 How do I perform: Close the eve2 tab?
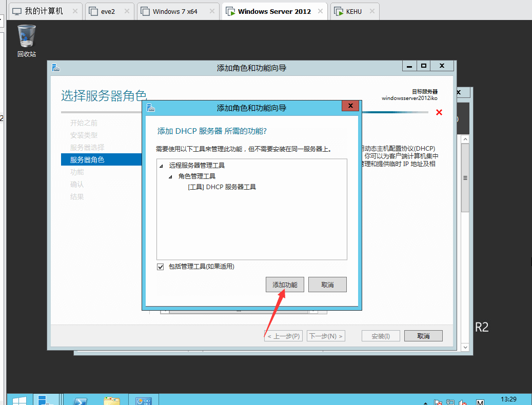pyautogui.click(x=127, y=11)
